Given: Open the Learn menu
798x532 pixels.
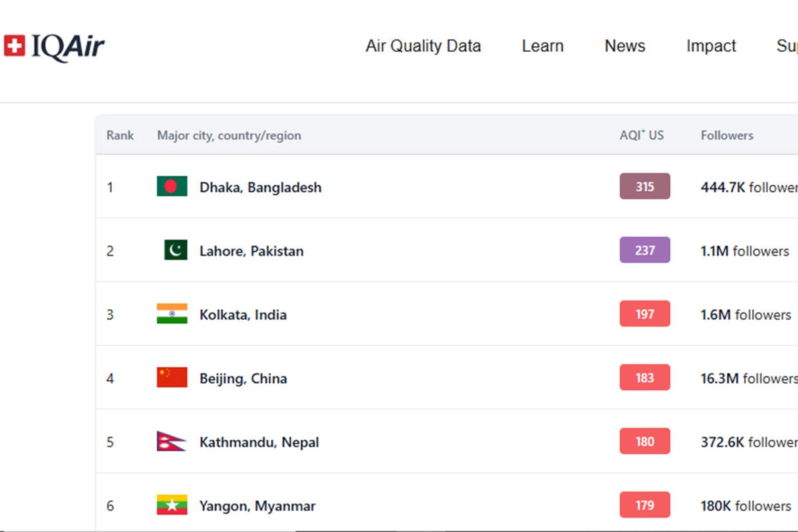Looking at the screenshot, I should pyautogui.click(x=543, y=47).
